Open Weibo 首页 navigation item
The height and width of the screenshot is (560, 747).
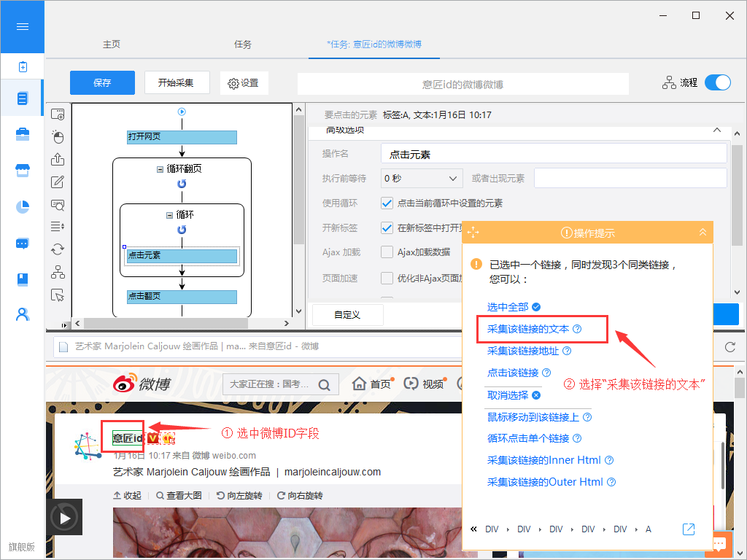tap(373, 384)
